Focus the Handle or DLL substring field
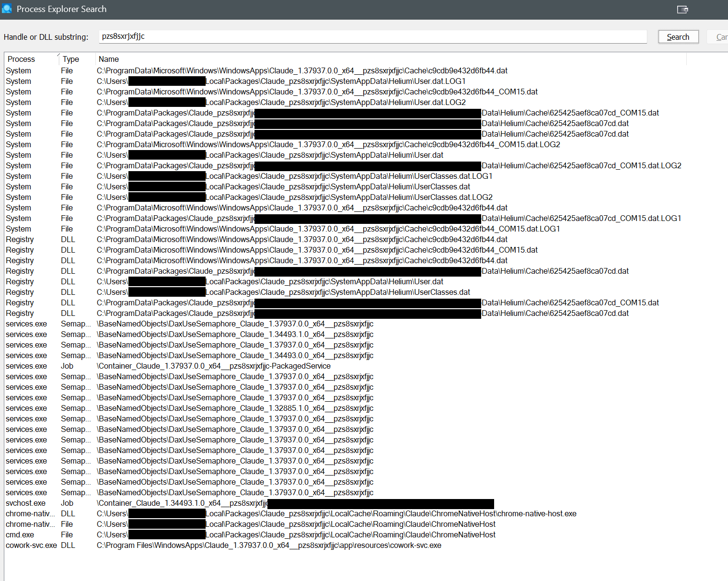Viewport: 728px width, 581px height. coord(373,36)
